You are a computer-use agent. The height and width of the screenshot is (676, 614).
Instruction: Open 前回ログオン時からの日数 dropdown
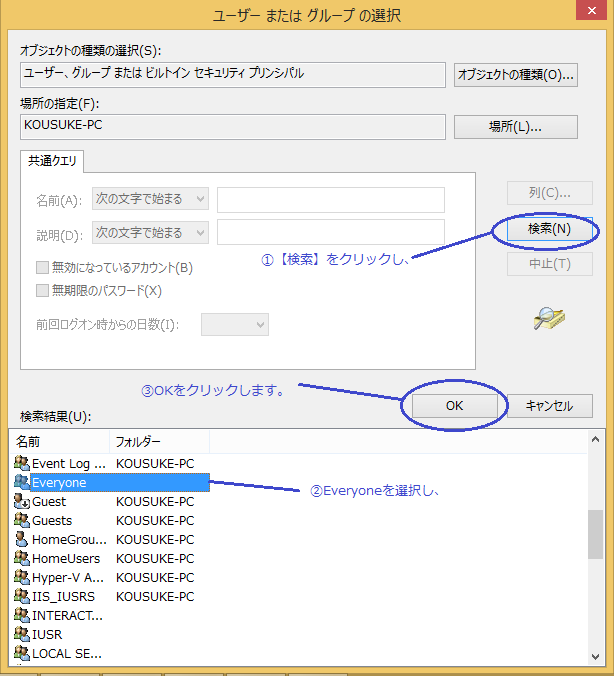235,324
